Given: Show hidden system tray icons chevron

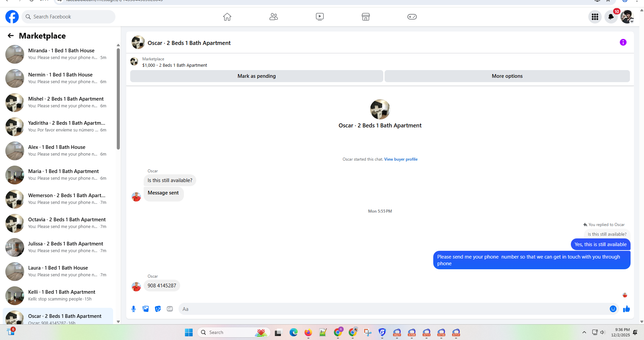Looking at the screenshot, I should click(x=584, y=332).
